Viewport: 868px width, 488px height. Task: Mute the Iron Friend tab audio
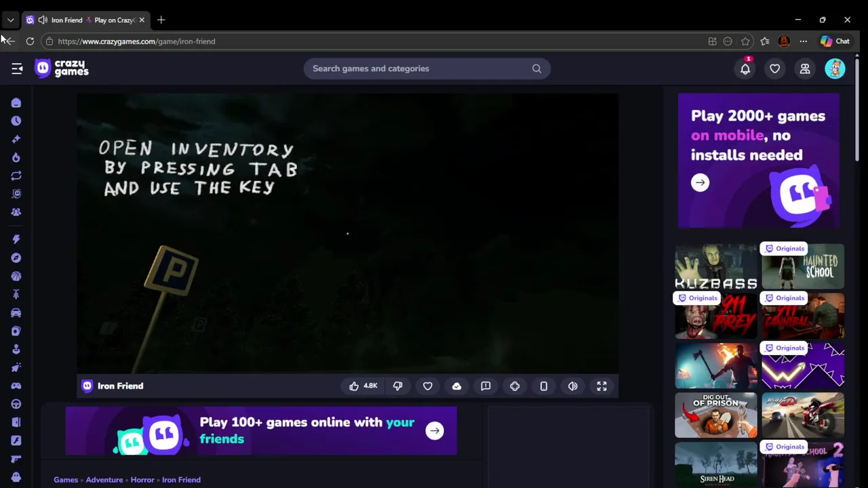42,20
